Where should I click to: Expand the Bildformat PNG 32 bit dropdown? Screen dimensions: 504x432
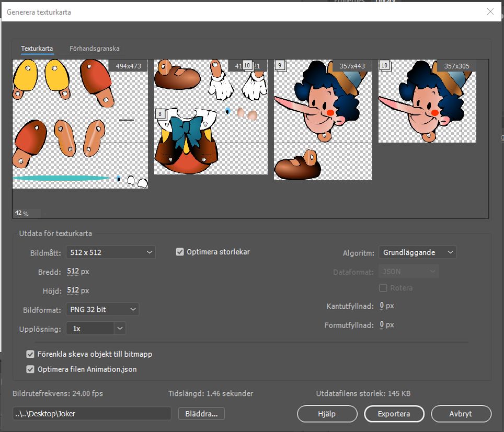(102, 309)
